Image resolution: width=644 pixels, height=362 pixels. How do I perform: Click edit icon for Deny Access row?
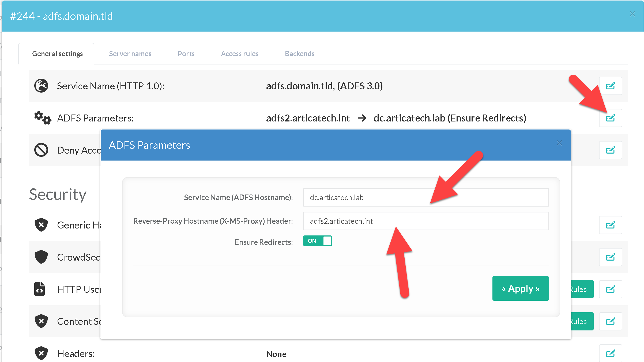point(610,150)
